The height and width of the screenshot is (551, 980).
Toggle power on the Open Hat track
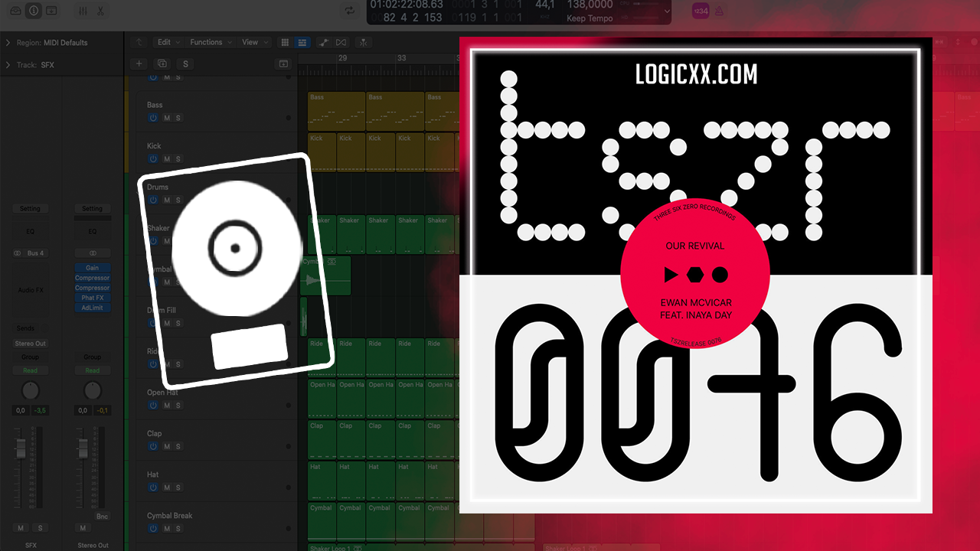[x=153, y=405]
